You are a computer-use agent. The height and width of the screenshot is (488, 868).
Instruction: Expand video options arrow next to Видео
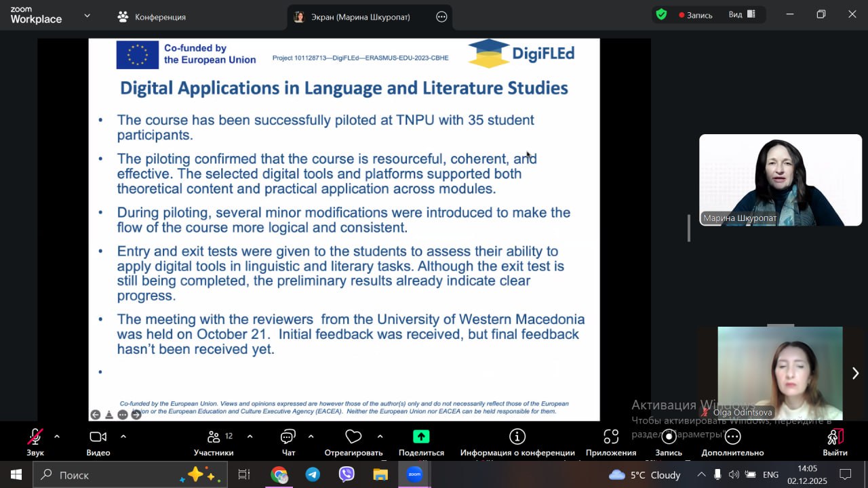pos(123,436)
